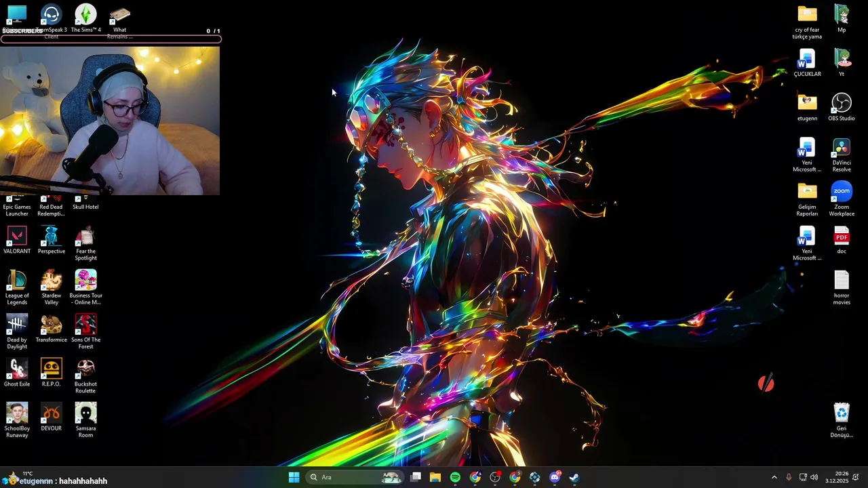This screenshot has width=868, height=488.
Task: Open cry of fear türkçe yama folder
Action: point(807,15)
